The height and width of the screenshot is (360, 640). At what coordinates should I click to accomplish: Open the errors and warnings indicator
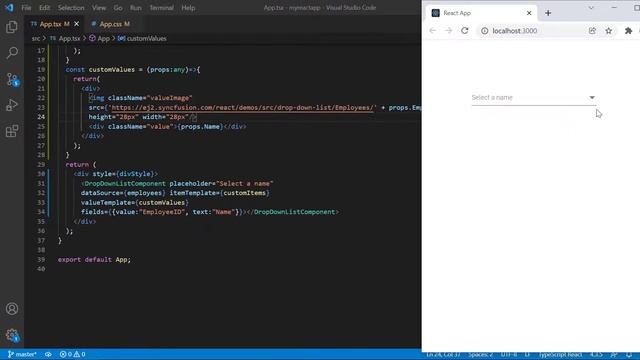click(x=72, y=354)
